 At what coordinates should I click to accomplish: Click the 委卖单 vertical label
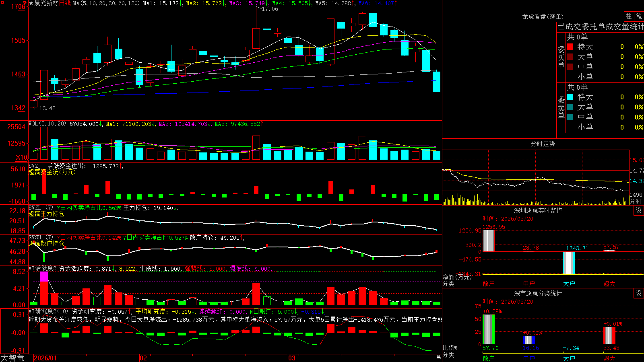[561, 107]
